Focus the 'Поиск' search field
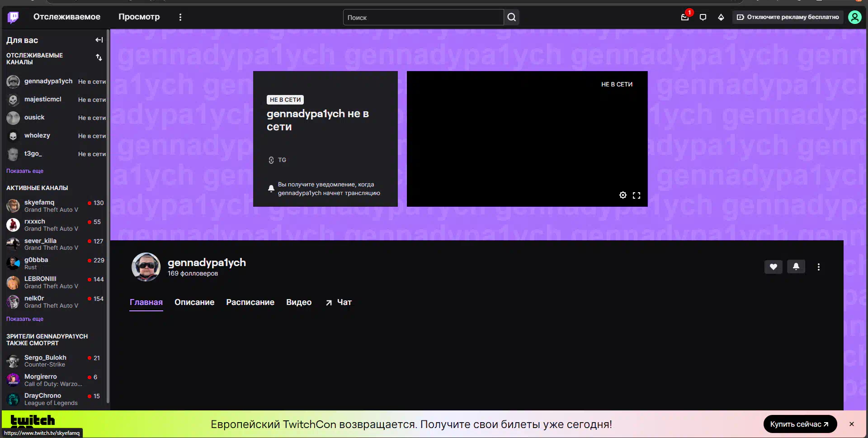The image size is (868, 438). (x=423, y=17)
